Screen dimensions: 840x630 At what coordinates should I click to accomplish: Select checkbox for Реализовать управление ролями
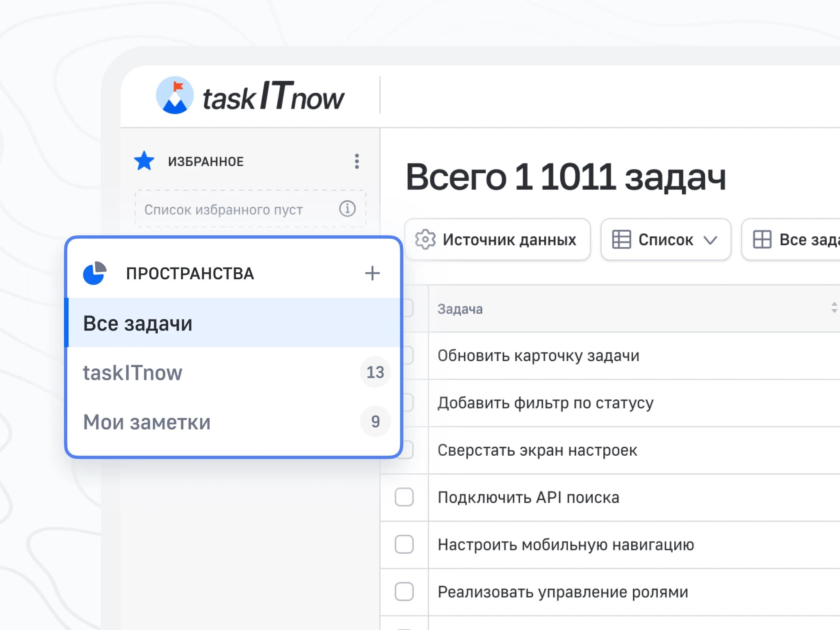(x=404, y=591)
